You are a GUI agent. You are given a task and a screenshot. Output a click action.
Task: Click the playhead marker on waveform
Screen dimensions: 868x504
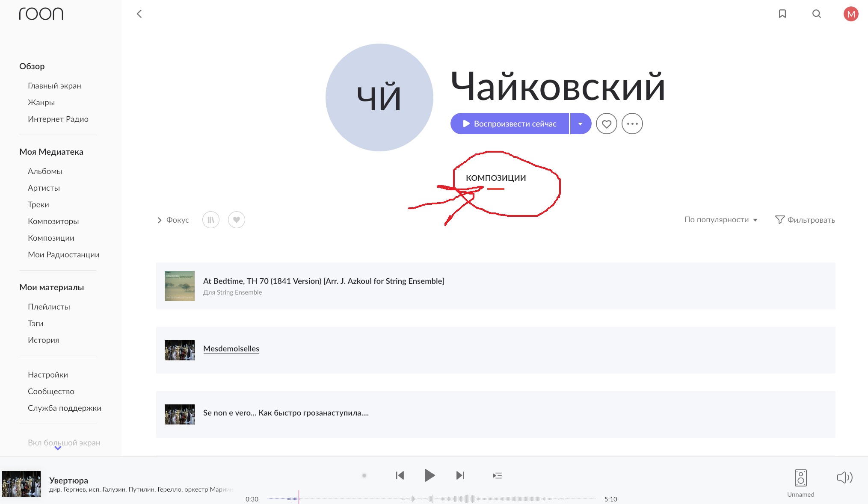299,497
